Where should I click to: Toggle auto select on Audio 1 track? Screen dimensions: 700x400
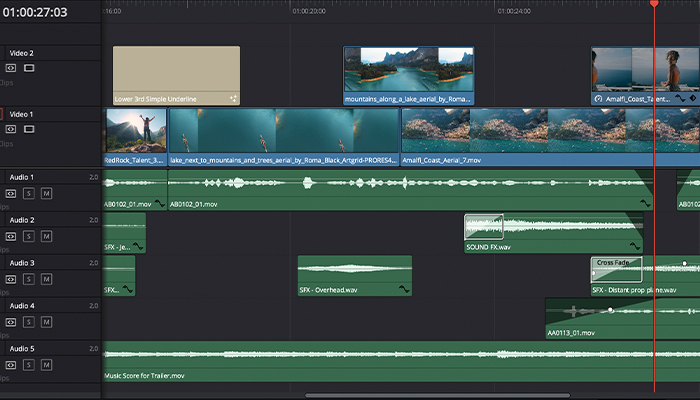tap(11, 193)
